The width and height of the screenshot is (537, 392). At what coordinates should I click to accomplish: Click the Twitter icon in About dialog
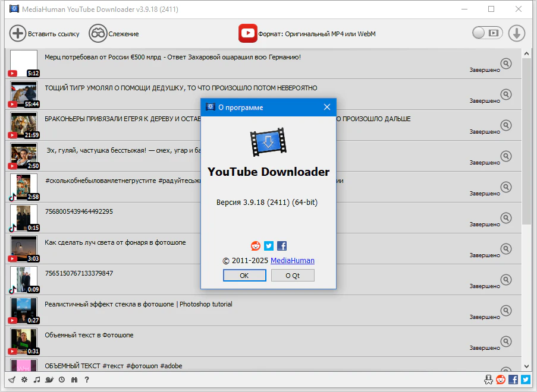tap(269, 246)
